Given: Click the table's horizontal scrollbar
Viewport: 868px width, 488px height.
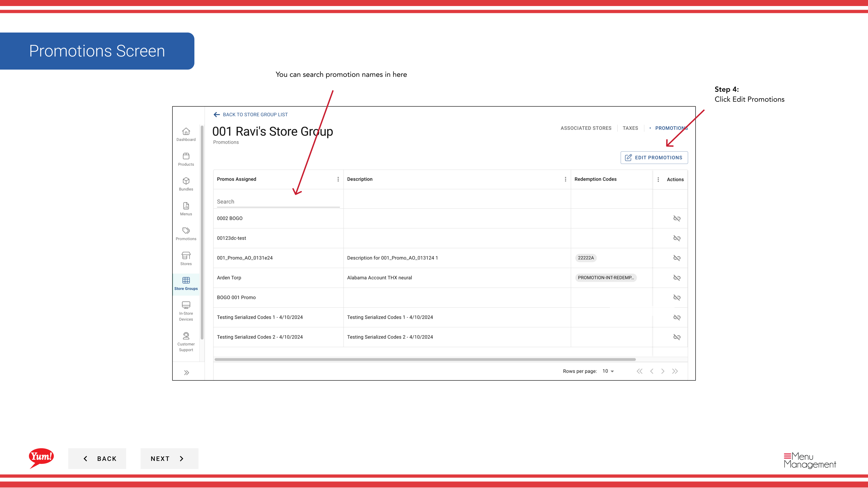Looking at the screenshot, I should pyautogui.click(x=425, y=359).
